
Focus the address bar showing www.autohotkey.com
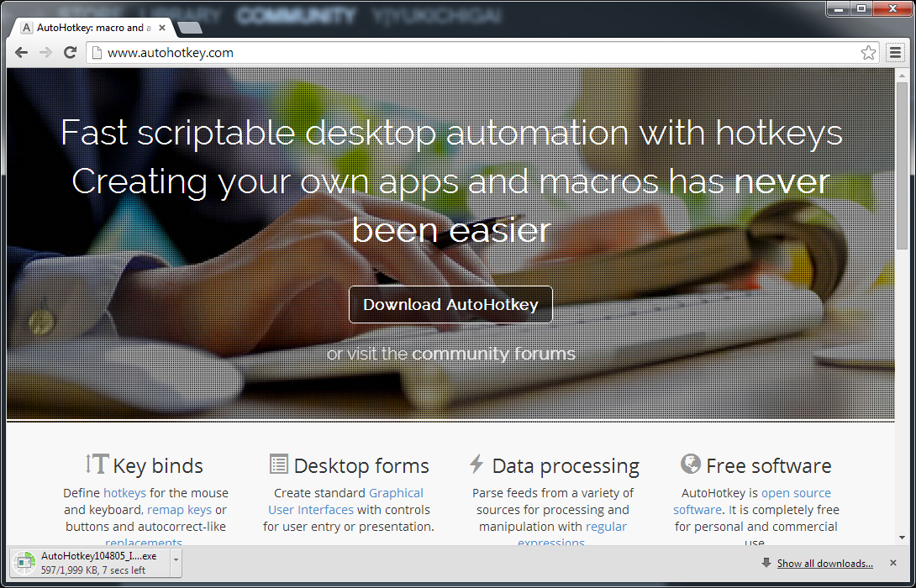[x=482, y=53]
